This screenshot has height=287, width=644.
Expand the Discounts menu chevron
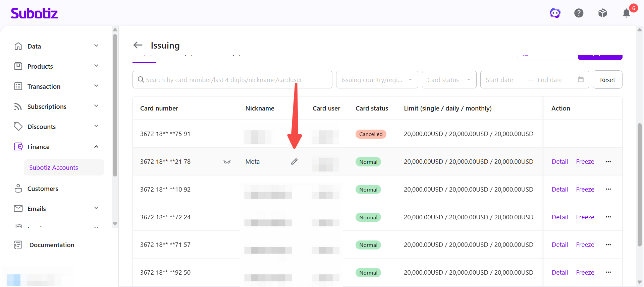96,126
